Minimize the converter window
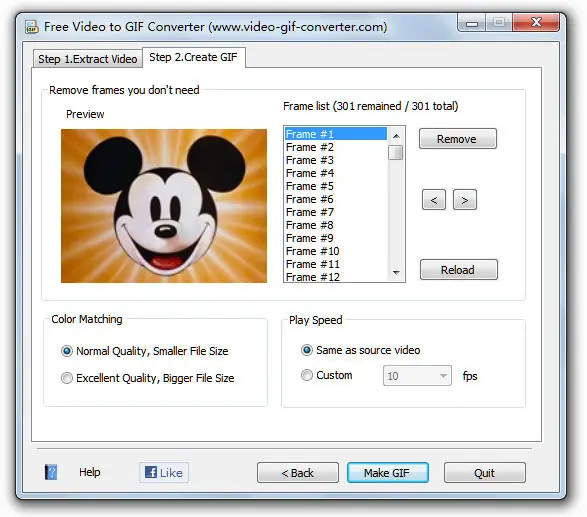This screenshot has height=517, width=587. (x=472, y=23)
